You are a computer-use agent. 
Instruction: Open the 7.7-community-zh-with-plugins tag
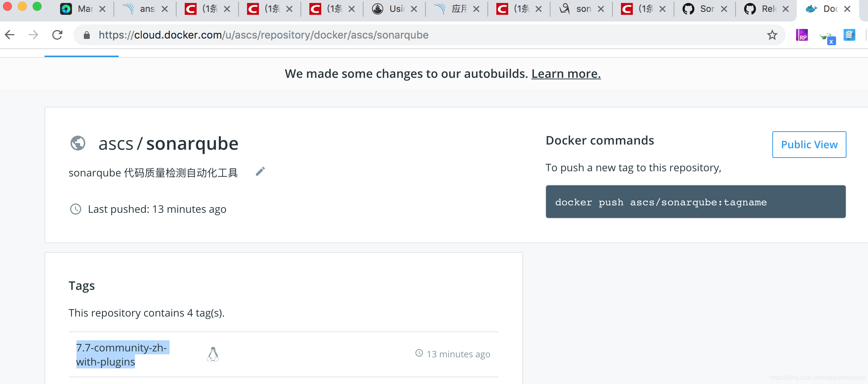tap(122, 355)
